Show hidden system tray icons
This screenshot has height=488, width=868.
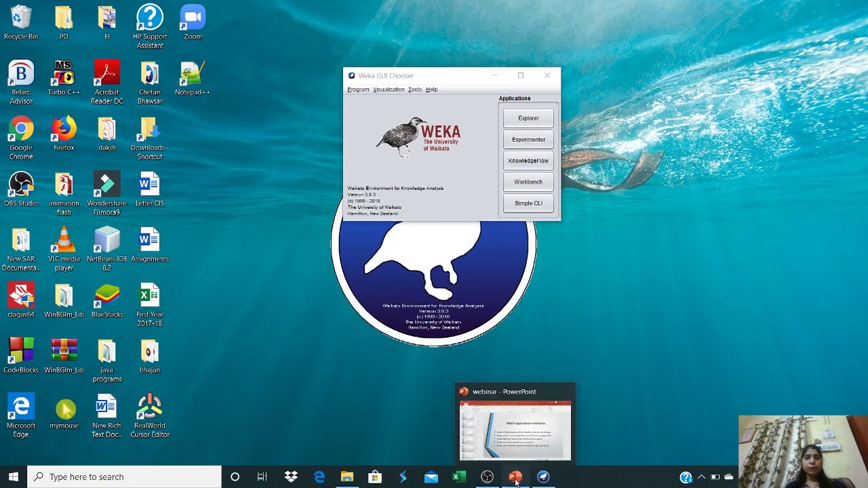pos(701,476)
